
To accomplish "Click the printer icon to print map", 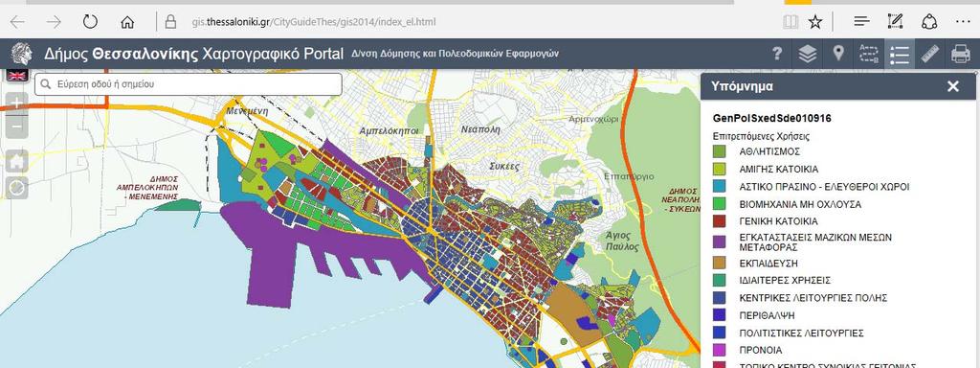I will pos(961,54).
